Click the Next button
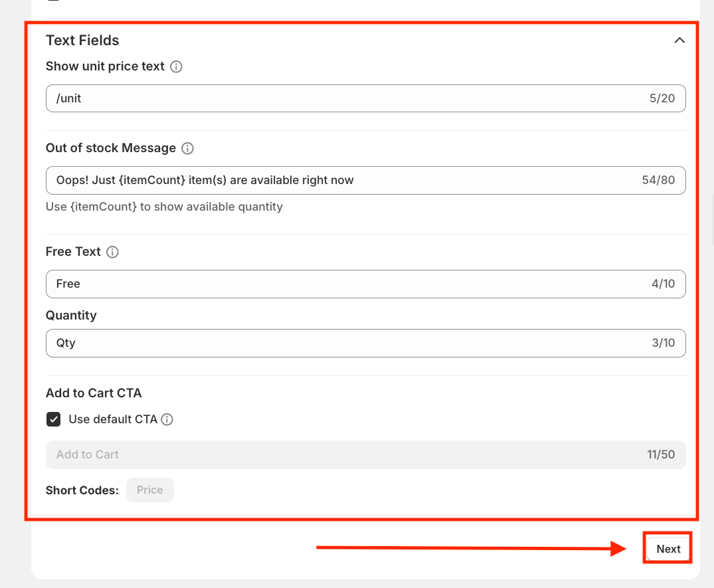 [x=668, y=549]
